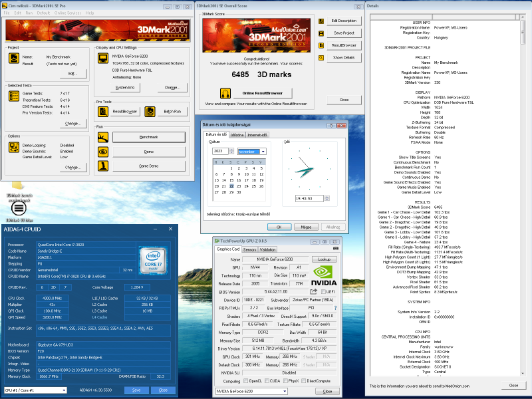Click the Selected Tests icon
Image resolution: width=532 pixels, height=399 pixels.
pos(14,96)
